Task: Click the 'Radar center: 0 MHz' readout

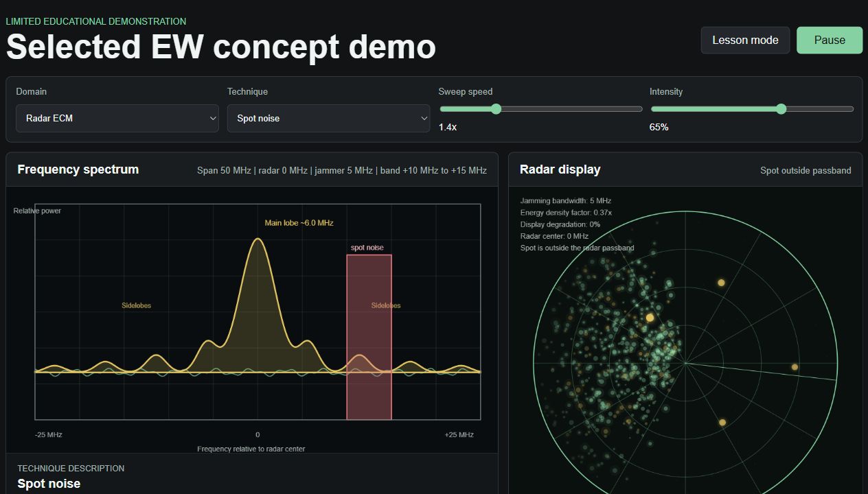Action: click(554, 236)
